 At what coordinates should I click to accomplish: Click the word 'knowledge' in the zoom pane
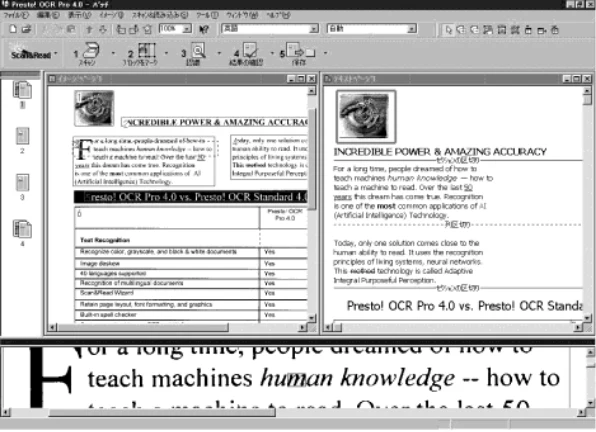pyautogui.click(x=397, y=379)
